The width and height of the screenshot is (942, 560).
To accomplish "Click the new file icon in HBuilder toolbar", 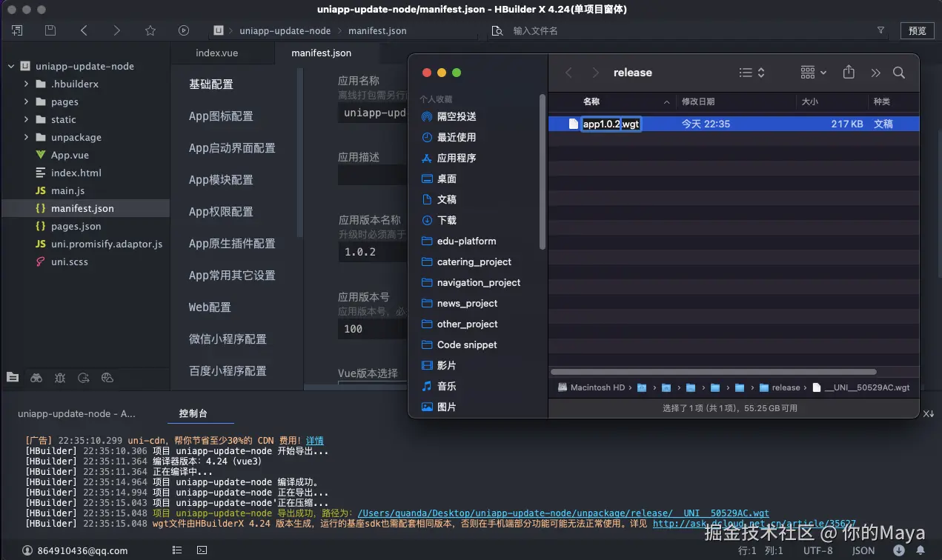I will [16, 30].
